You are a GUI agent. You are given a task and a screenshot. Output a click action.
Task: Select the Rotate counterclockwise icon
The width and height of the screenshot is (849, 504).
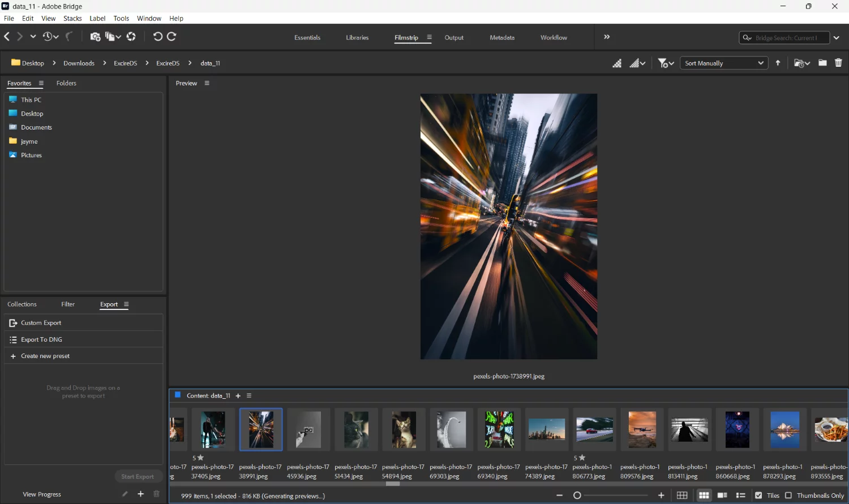[158, 36]
